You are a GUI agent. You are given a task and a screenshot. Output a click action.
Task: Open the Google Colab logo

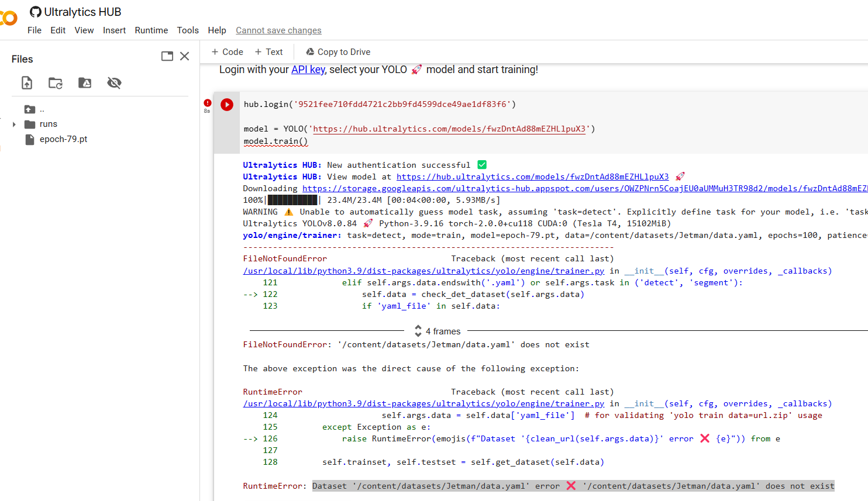tap(6, 18)
